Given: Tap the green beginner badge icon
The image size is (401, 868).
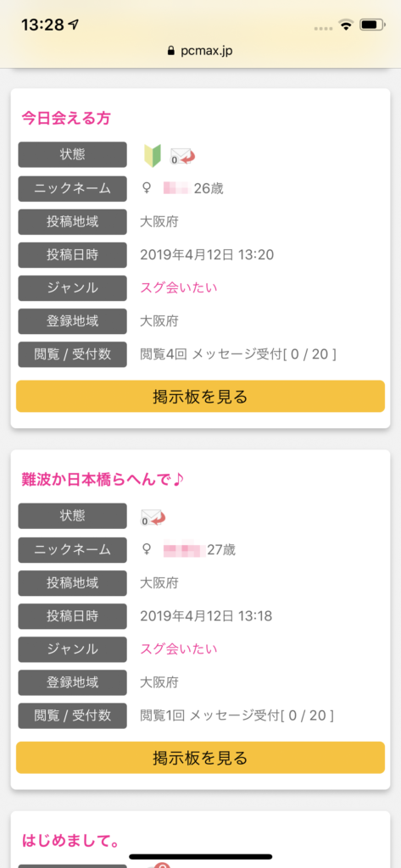Looking at the screenshot, I should (152, 156).
